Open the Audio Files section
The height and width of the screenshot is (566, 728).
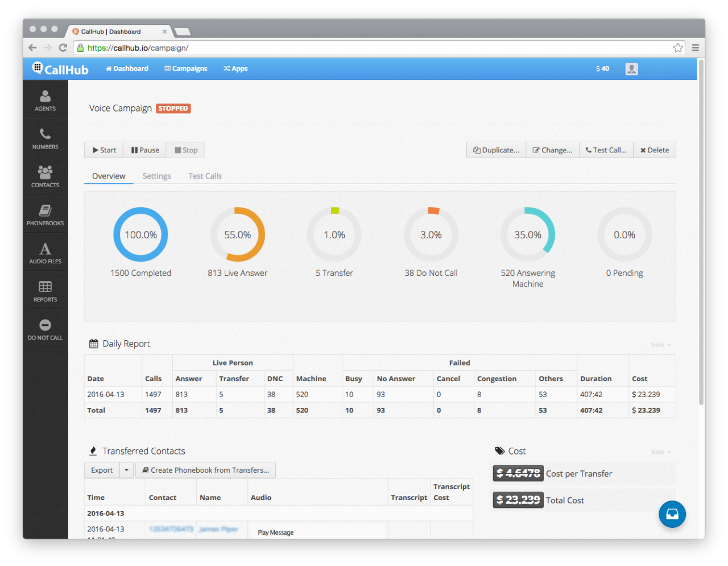click(45, 252)
